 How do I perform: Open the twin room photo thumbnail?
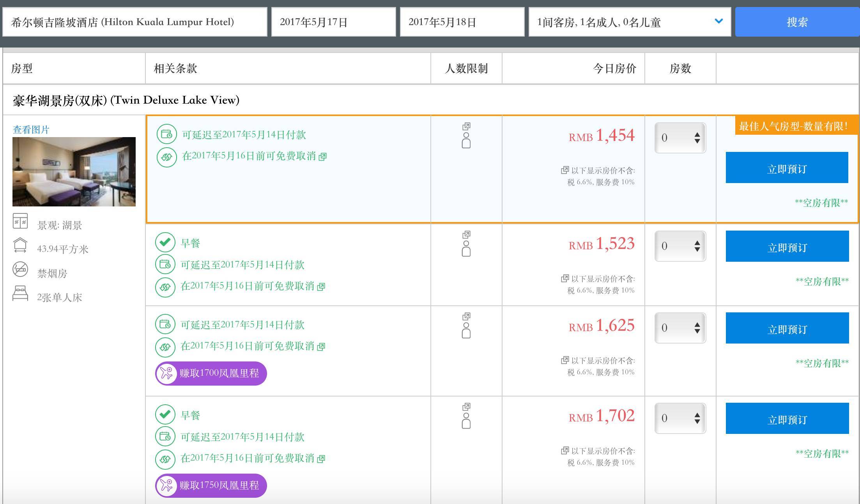click(74, 172)
